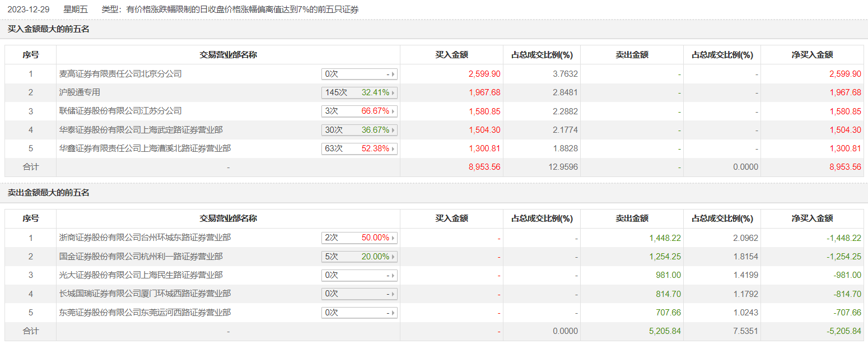868x344 pixels.
Task: Expand the 3次 66.67% dropdown
Action: [x=360, y=111]
